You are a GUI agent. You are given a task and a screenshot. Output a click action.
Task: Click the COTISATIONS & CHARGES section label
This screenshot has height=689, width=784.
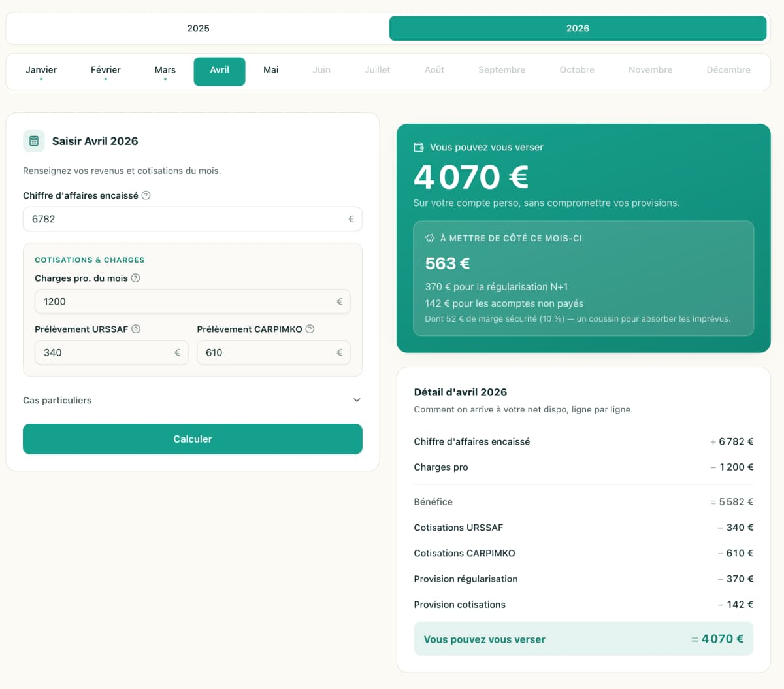click(x=90, y=260)
